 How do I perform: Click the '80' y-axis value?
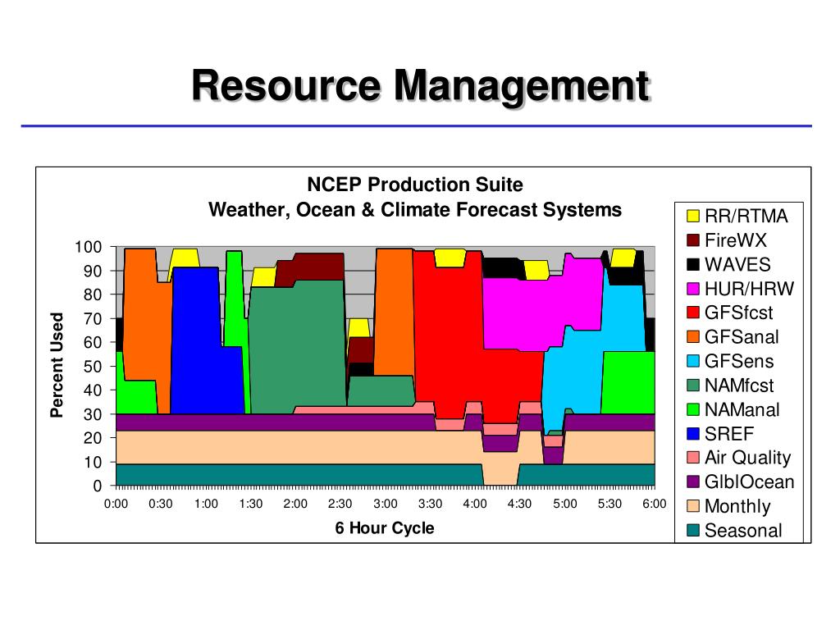tap(92, 294)
